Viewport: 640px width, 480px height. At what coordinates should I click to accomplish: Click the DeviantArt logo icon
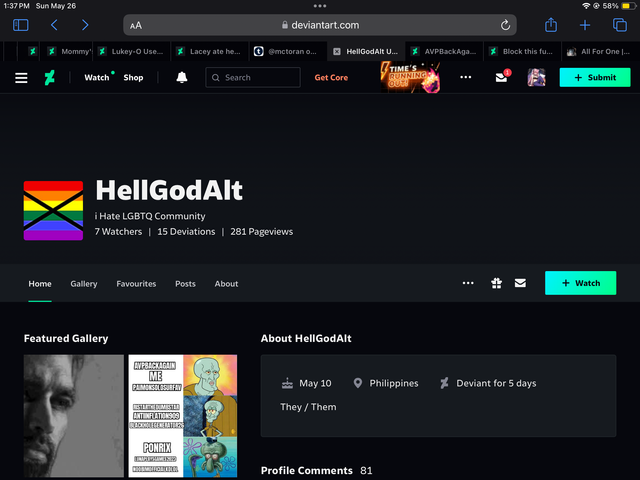click(x=49, y=78)
